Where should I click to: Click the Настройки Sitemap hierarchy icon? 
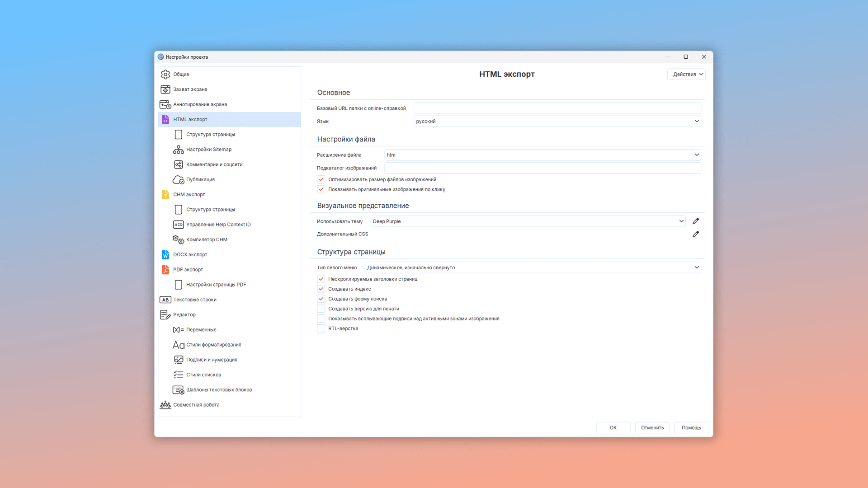(178, 150)
